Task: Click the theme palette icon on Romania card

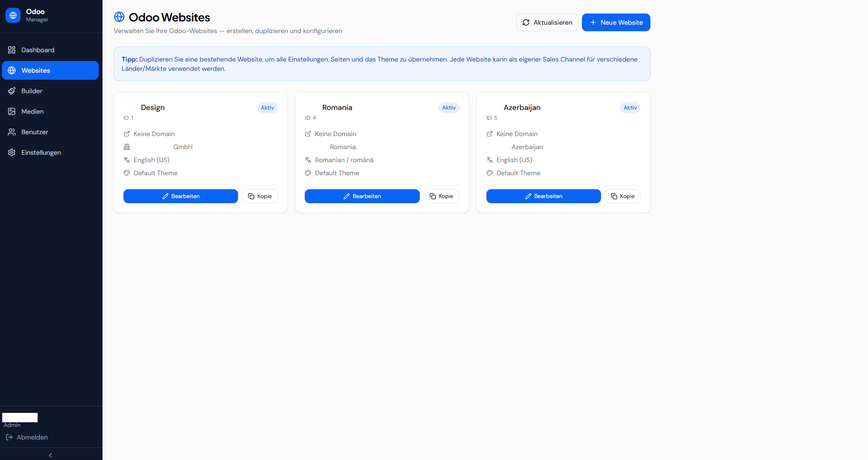Action: tap(308, 173)
